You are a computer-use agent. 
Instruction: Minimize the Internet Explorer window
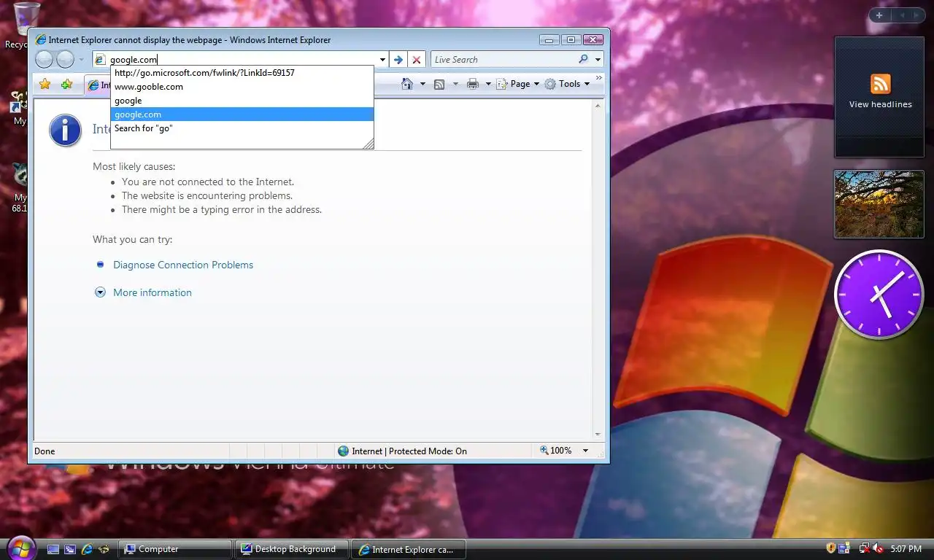coord(549,39)
